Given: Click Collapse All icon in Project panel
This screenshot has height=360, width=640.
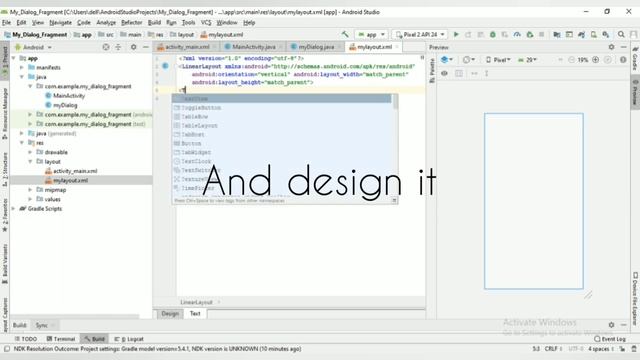Looking at the screenshot, I should 118,47.
